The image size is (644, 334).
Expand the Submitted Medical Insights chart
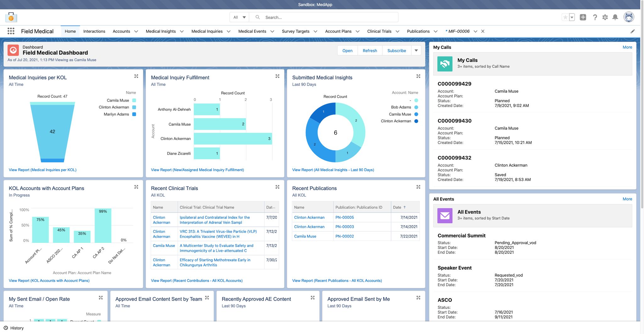418,76
